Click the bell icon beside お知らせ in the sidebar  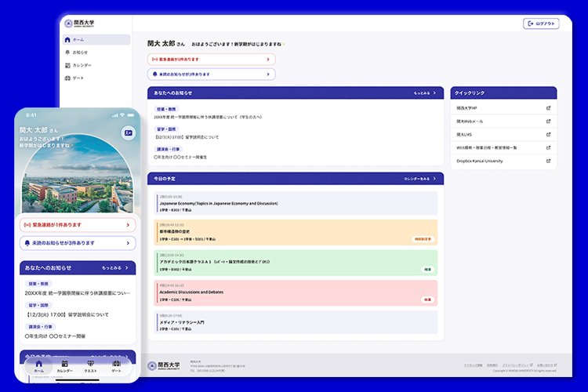coord(67,53)
